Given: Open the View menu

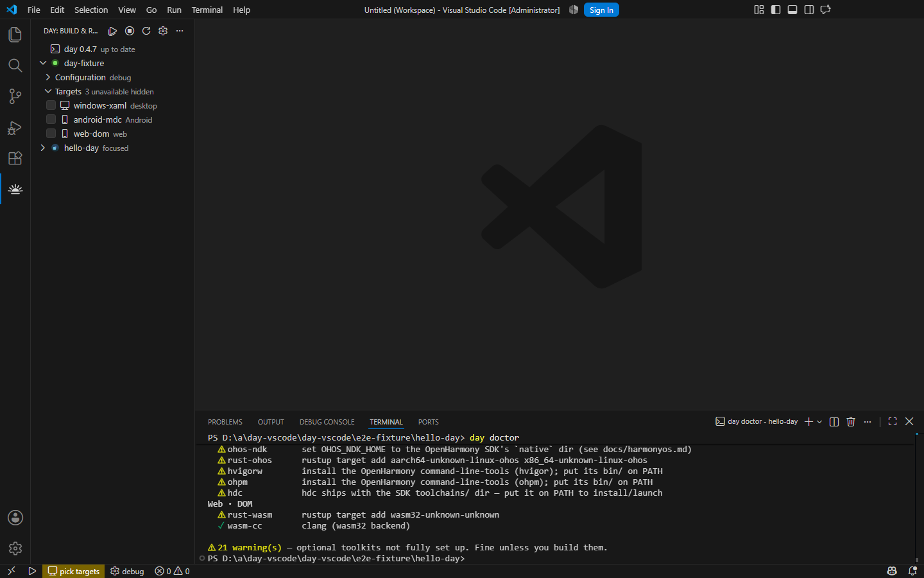Looking at the screenshot, I should pyautogui.click(x=127, y=10).
